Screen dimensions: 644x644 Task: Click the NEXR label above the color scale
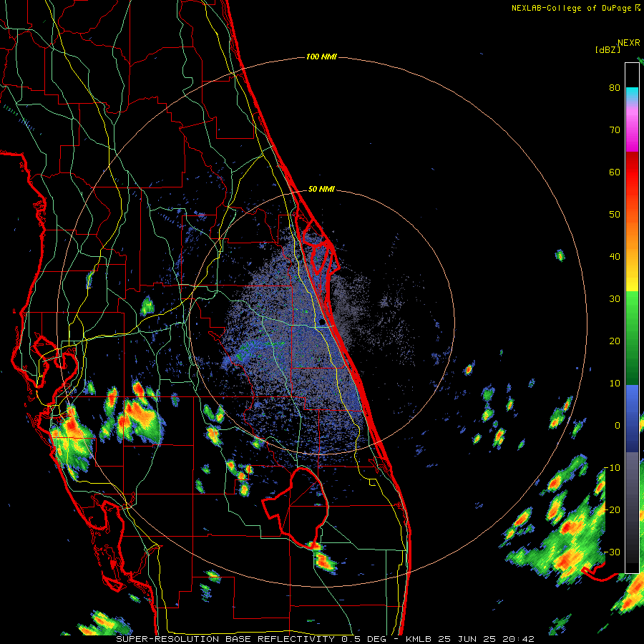click(x=628, y=43)
